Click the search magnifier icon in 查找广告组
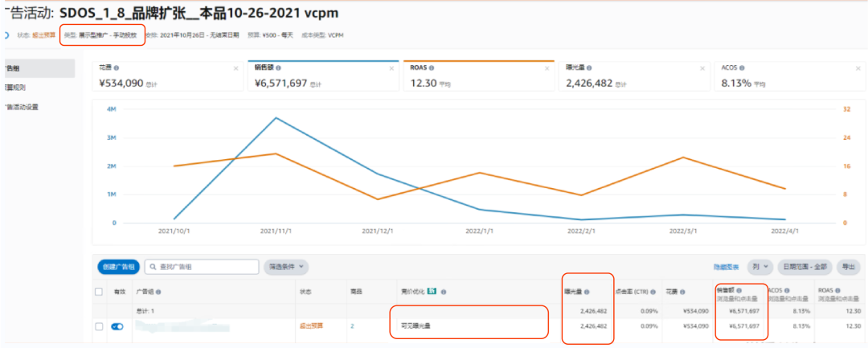Screen dimensions: 868x348 click(152, 267)
